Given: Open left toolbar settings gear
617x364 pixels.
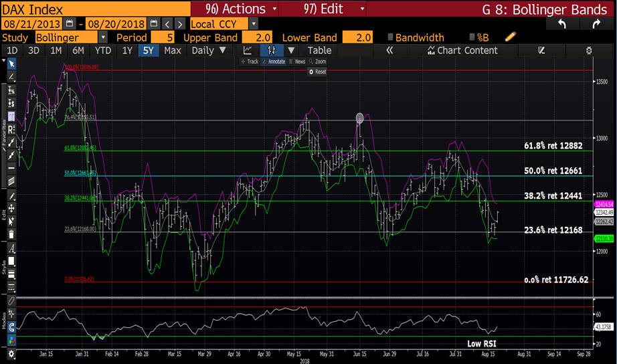Looking at the screenshot, I should pyautogui.click(x=11, y=354).
